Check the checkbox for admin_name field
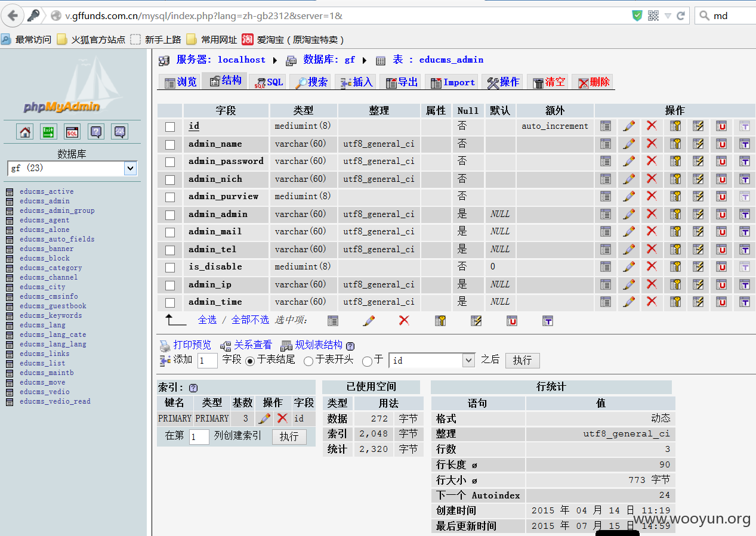Image resolution: width=756 pixels, height=536 pixels. coord(170,144)
